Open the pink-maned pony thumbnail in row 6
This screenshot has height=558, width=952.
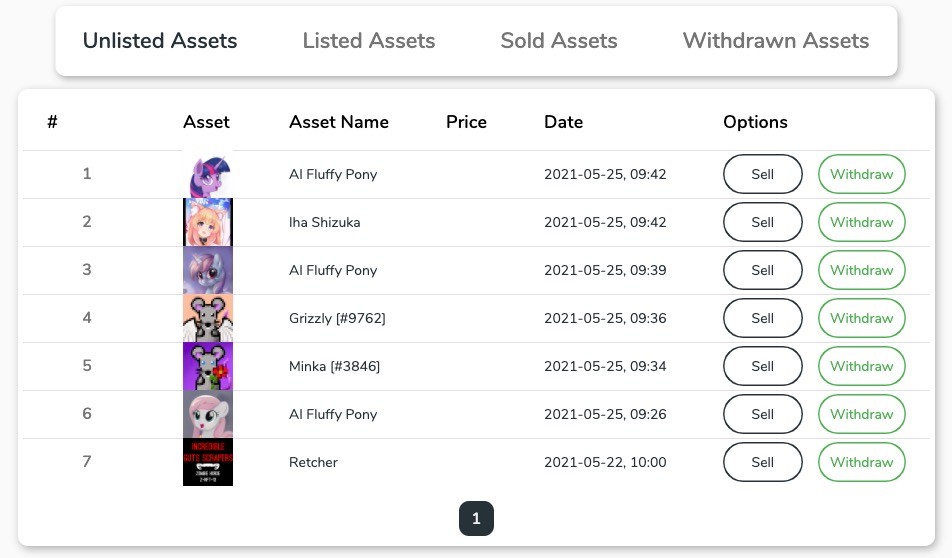click(x=208, y=413)
